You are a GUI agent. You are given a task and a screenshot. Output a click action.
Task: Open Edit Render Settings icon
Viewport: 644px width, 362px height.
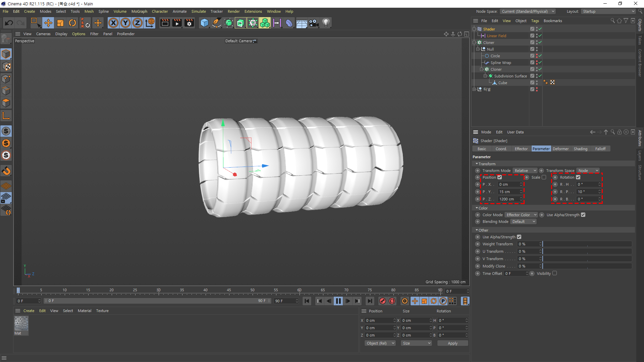point(189,23)
